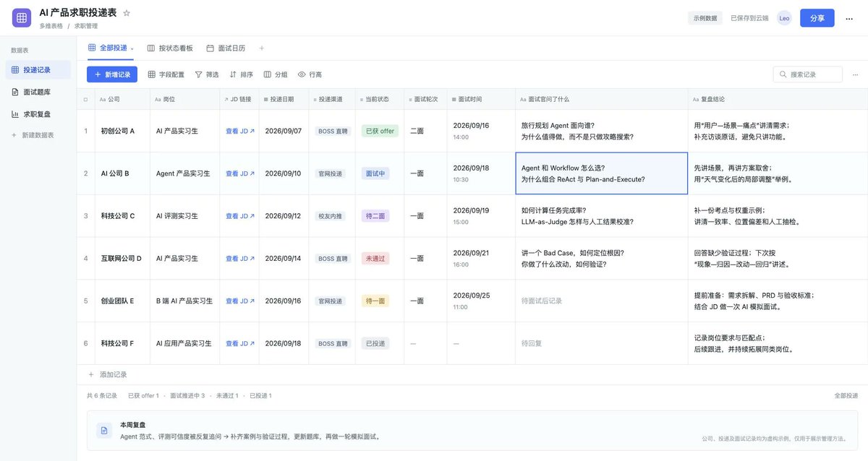Screen dimensions: 868x461
Task: Click the 新增记录 button
Action: (x=112, y=74)
